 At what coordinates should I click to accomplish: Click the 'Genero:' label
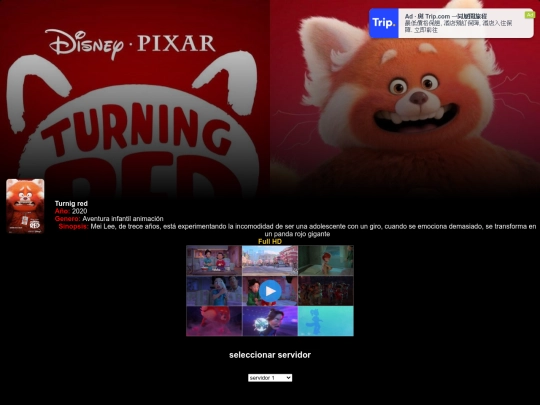68,219
